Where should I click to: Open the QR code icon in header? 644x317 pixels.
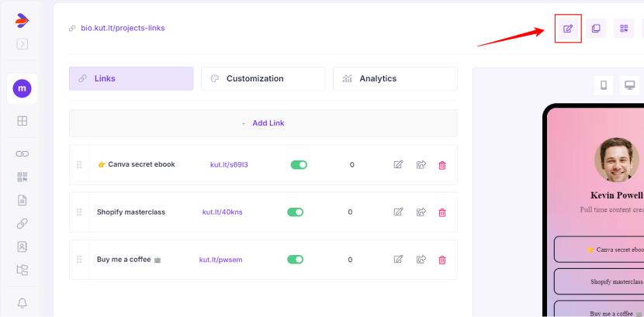point(623,29)
